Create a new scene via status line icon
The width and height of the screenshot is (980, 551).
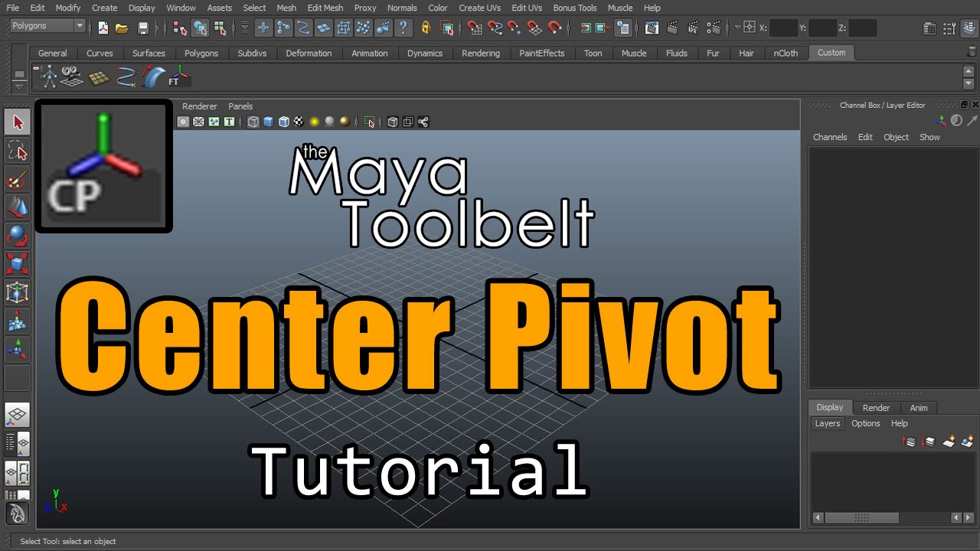(x=103, y=28)
